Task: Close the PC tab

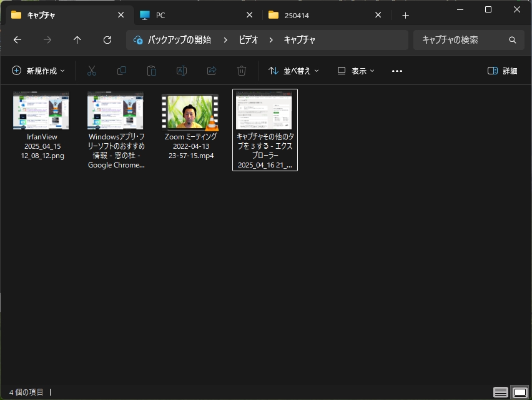Action: click(249, 15)
